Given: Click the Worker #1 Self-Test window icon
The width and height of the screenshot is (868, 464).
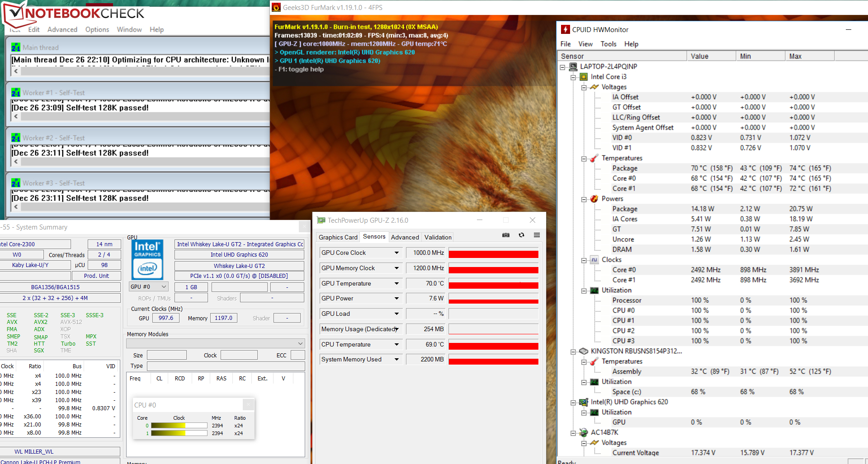Looking at the screenshot, I should [16, 92].
